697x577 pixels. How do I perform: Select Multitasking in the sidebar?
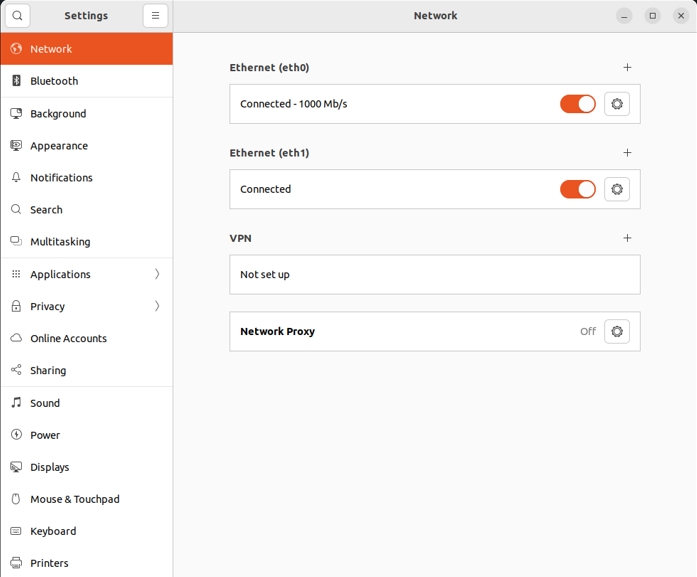point(87,241)
